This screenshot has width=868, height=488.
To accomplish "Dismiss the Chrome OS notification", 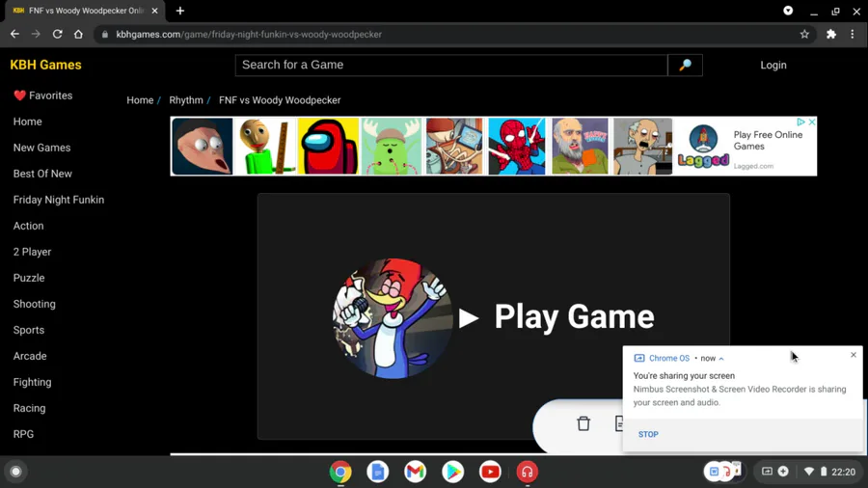I will coord(854,355).
